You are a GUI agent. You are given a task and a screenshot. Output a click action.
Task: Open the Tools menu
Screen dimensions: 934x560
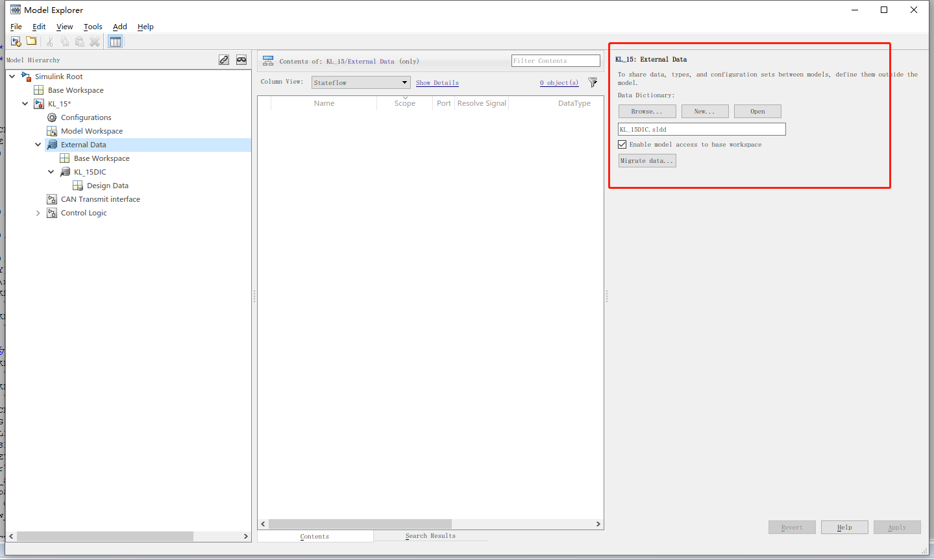[93, 27]
